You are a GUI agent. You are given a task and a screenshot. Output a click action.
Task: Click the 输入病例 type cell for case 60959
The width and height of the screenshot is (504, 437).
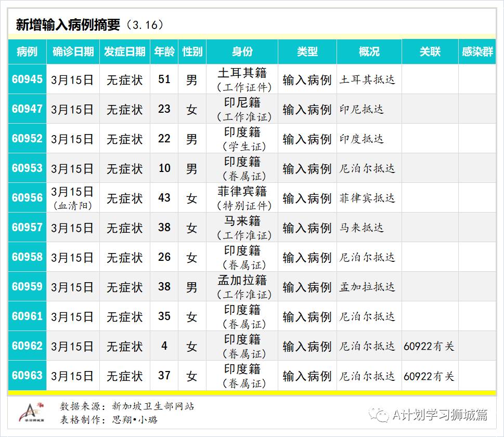pos(307,286)
